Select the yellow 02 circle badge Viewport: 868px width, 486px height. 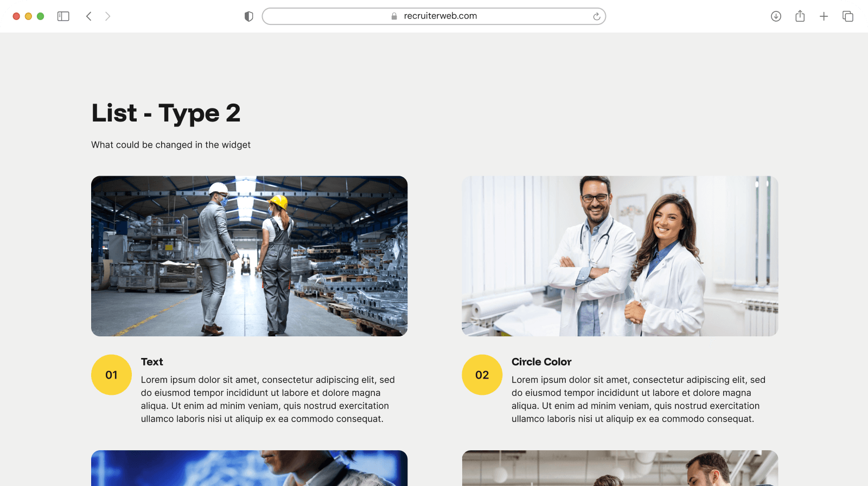tap(482, 375)
